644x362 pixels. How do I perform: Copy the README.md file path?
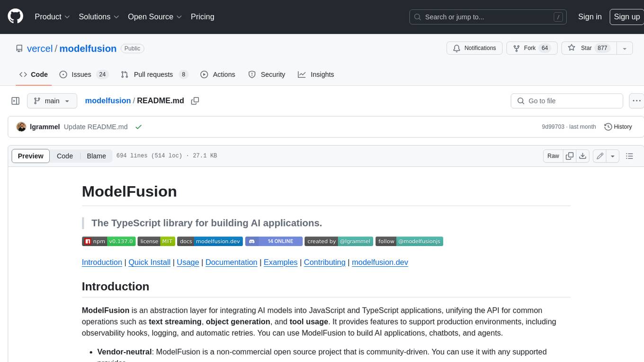pos(195,101)
